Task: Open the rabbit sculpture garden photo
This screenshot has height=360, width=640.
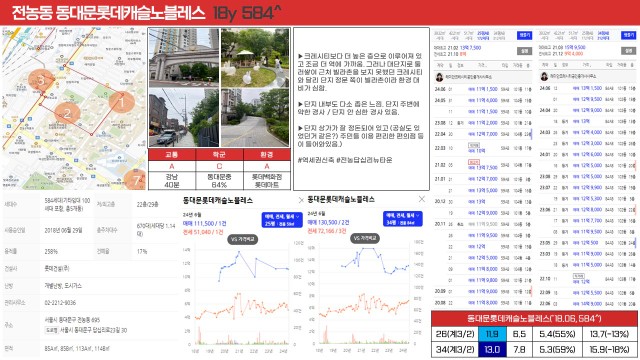Action: pyautogui.click(x=255, y=58)
